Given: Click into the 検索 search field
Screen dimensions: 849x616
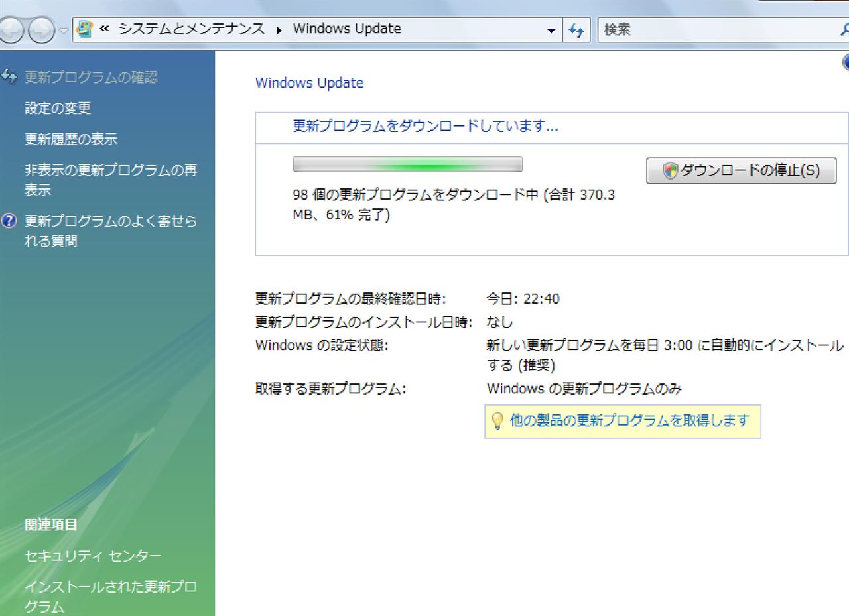Looking at the screenshot, I should coord(716,30).
